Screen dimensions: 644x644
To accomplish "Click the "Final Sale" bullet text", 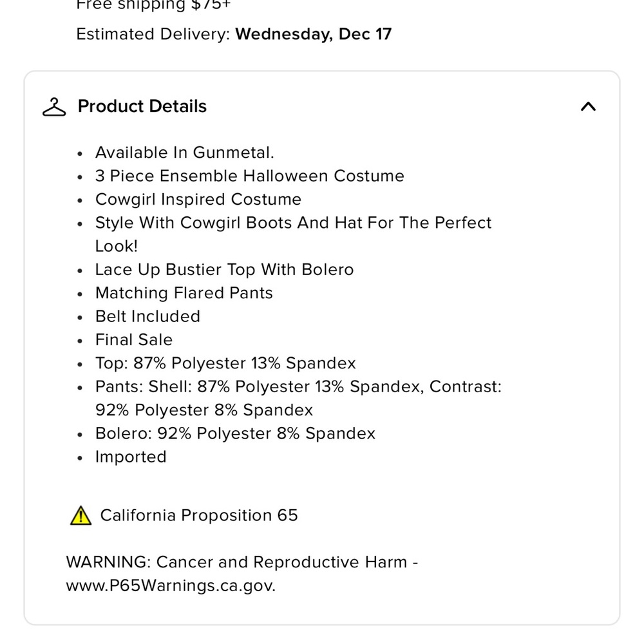I will coord(134,339).
